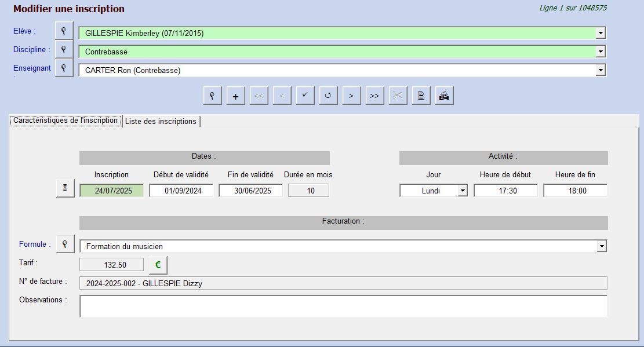The width and height of the screenshot is (644, 347).
Task: Click the hourglass icon beside Inscription date
Action: point(66,188)
